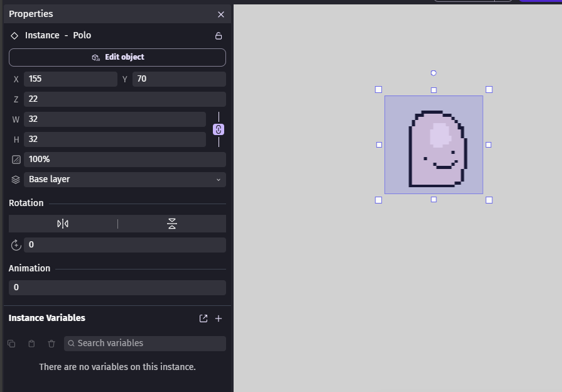The image size is (562, 392).
Task: Click the instance diamond icon
Action: (14, 36)
